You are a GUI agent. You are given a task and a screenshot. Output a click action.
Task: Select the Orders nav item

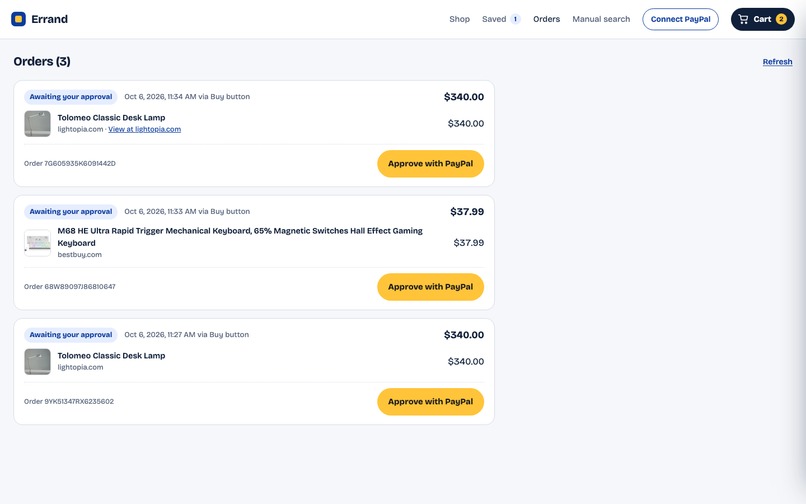[546, 19]
